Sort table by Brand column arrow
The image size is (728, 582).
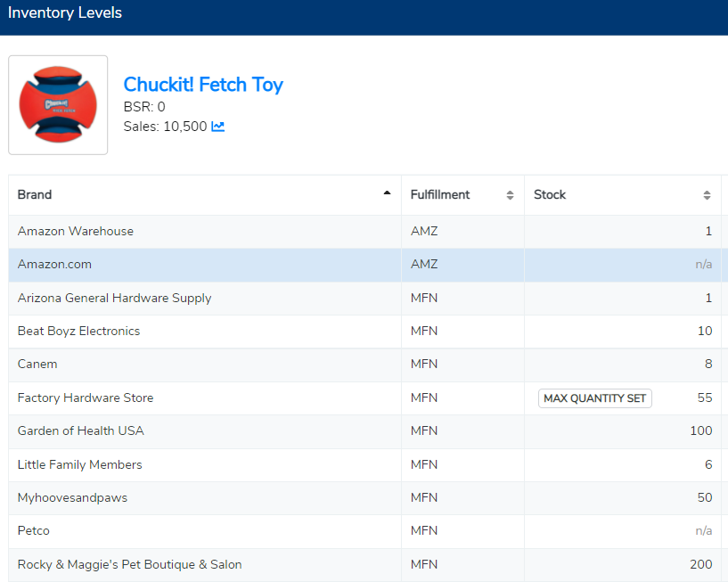(387, 193)
